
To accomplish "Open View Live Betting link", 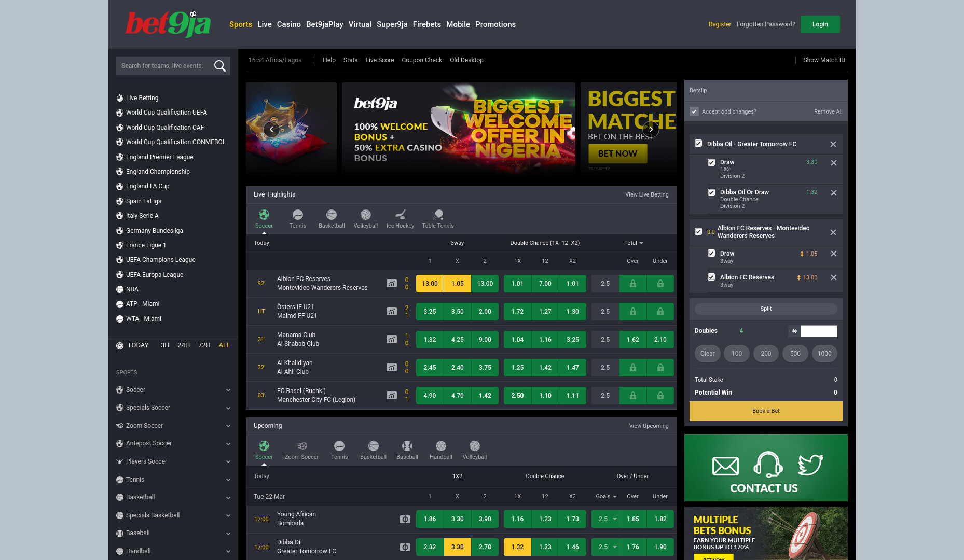I will pos(647,195).
